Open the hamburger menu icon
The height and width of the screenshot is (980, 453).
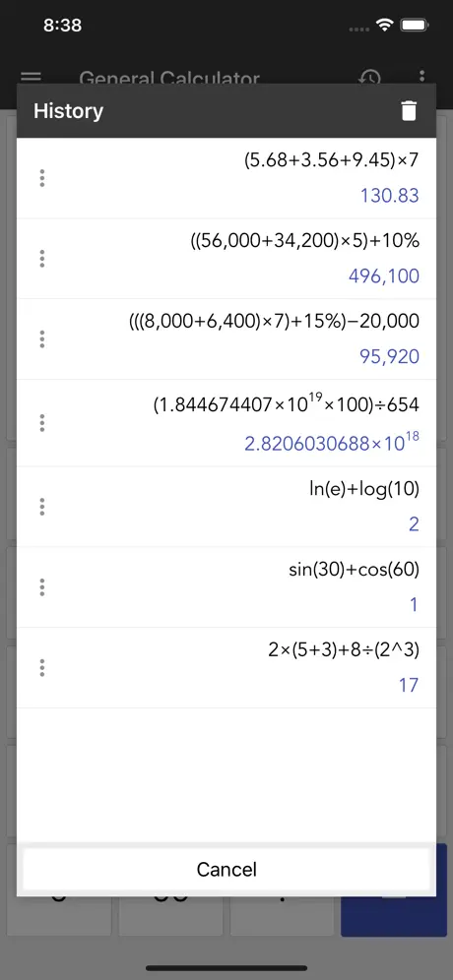(x=32, y=78)
